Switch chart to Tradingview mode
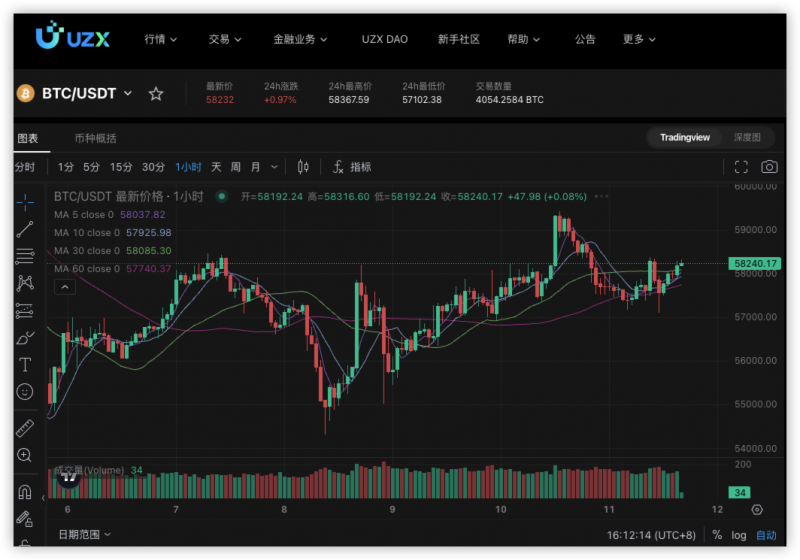This screenshot has height=560, width=800. coord(685,137)
